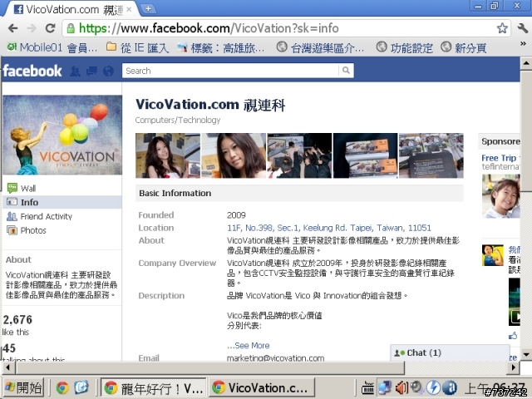
Task: Reload the page with the refresh icon
Action: [50, 28]
